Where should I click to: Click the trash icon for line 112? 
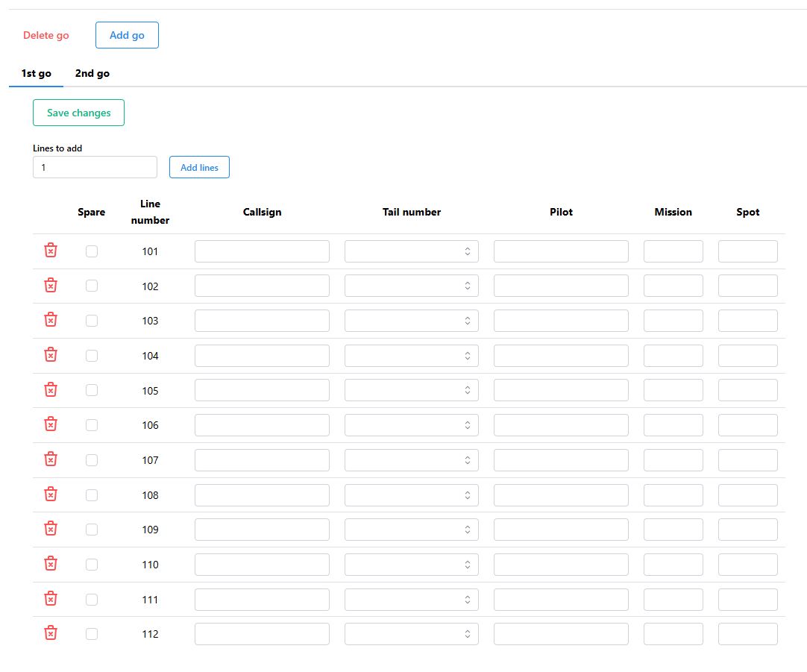coord(51,633)
